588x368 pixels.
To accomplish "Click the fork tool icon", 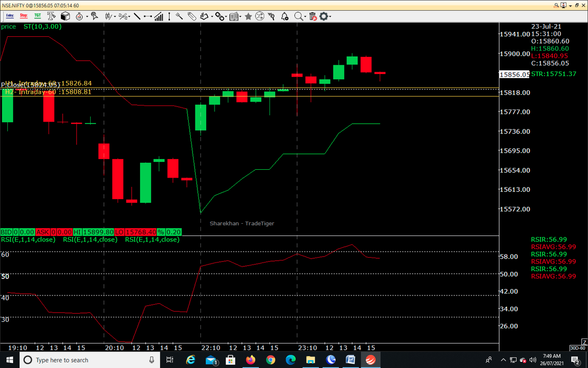I will pos(179,16).
